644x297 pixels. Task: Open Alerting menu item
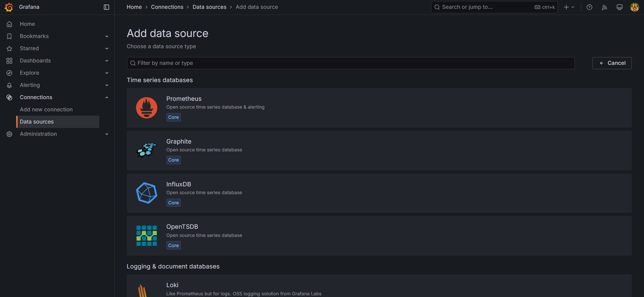(x=30, y=85)
